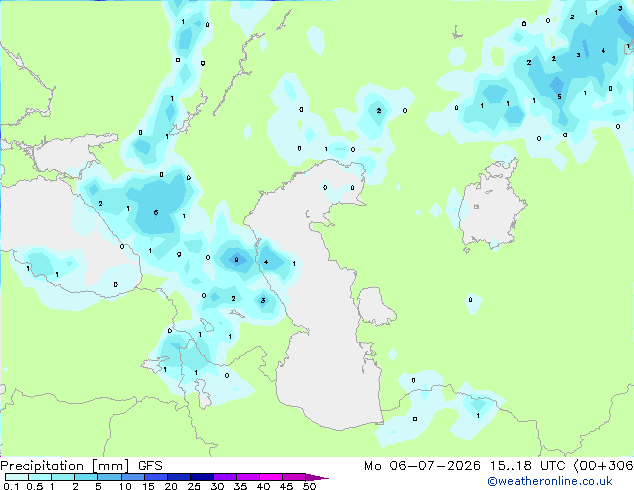
Task: Click the above-50 mm arrow legend tip
Action: point(317,477)
